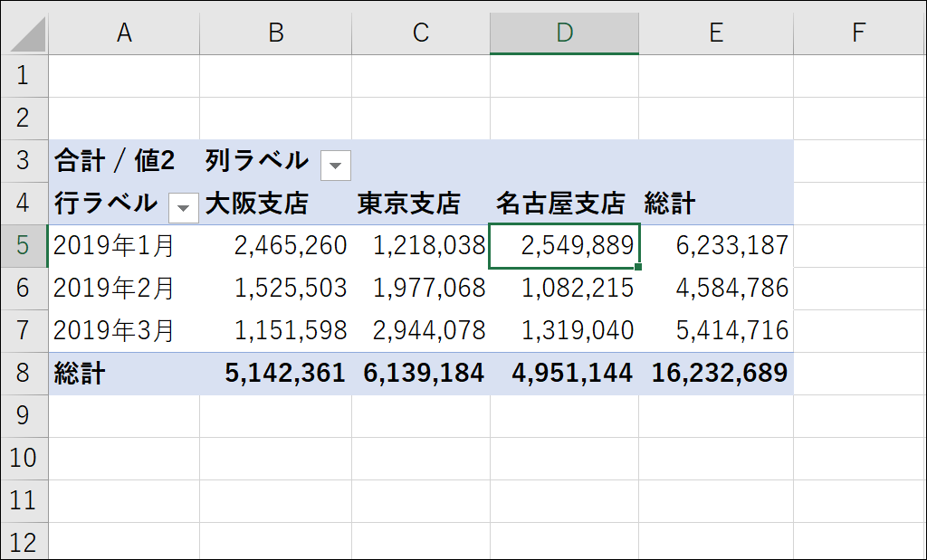Select the 2019年1月 row label
The height and width of the screenshot is (560, 927).
124,246
